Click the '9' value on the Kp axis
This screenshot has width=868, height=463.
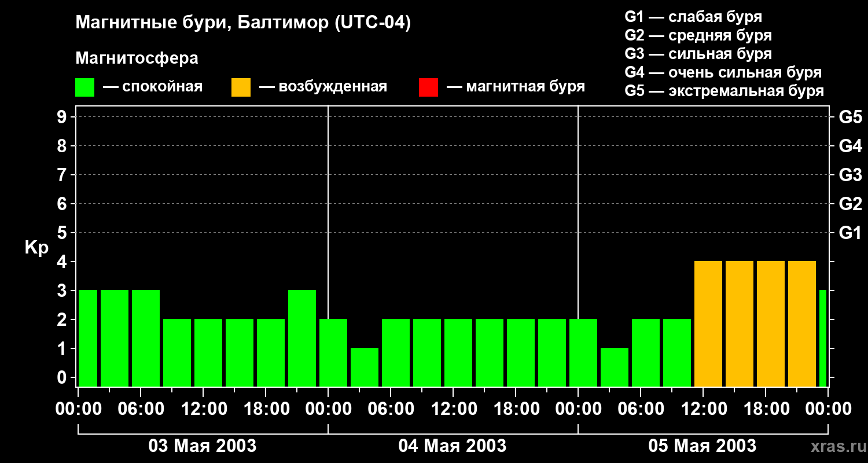point(63,117)
